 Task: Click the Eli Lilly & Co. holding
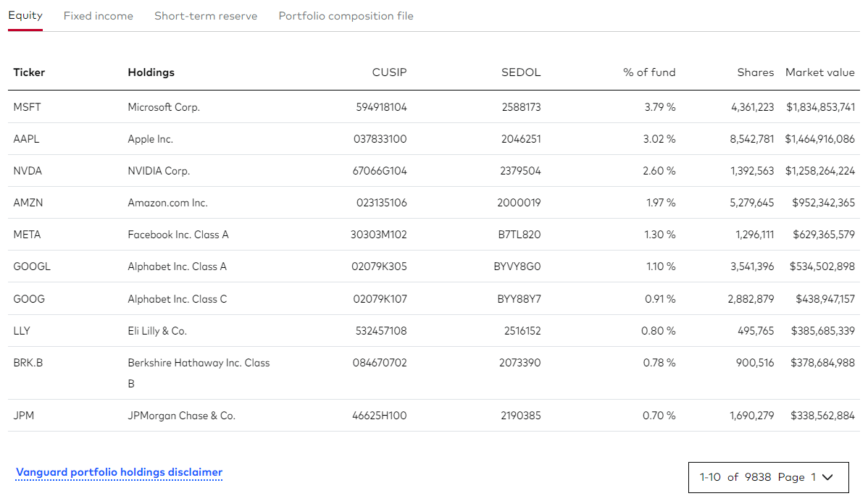pyautogui.click(x=157, y=331)
